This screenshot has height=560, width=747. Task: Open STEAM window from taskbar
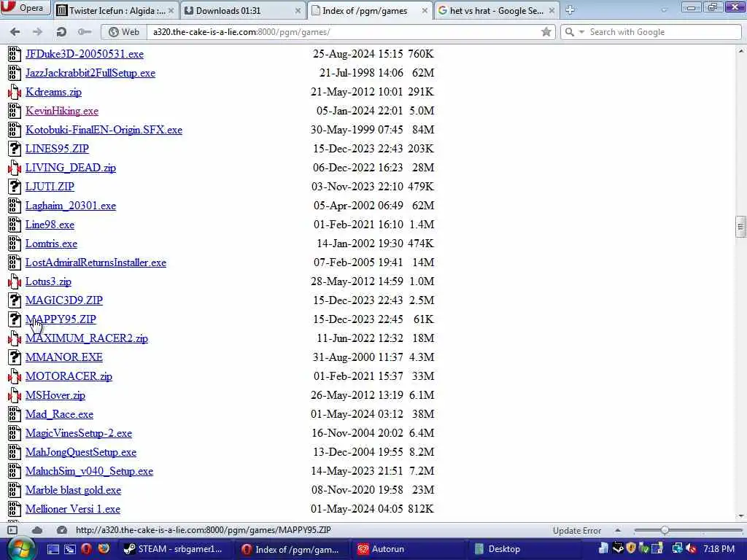tap(174, 549)
